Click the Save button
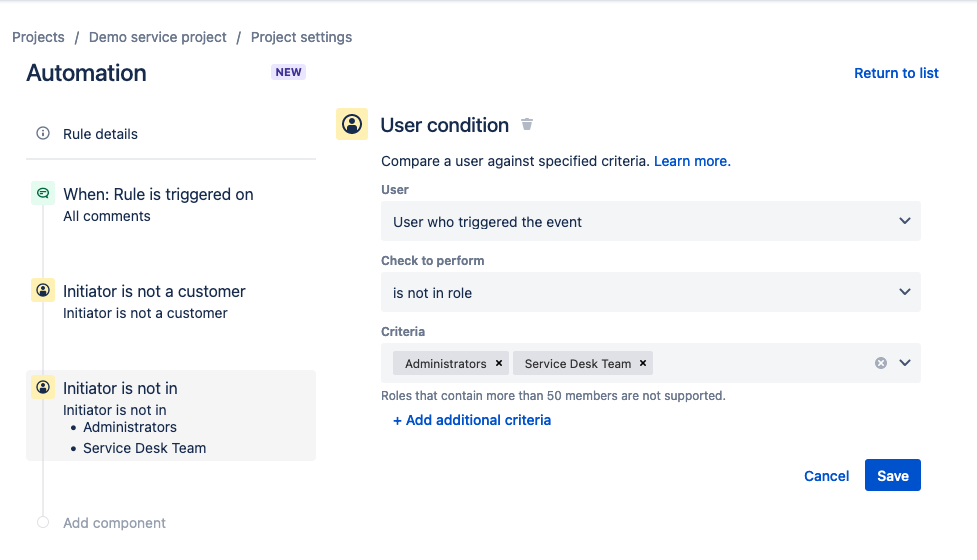The height and width of the screenshot is (560, 977). (x=892, y=476)
